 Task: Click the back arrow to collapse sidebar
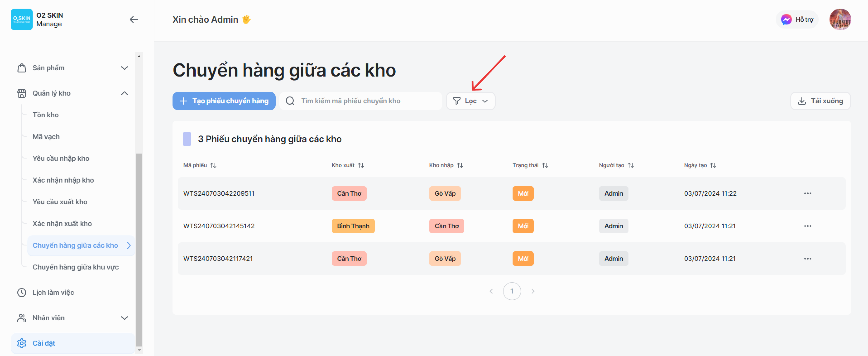(134, 19)
